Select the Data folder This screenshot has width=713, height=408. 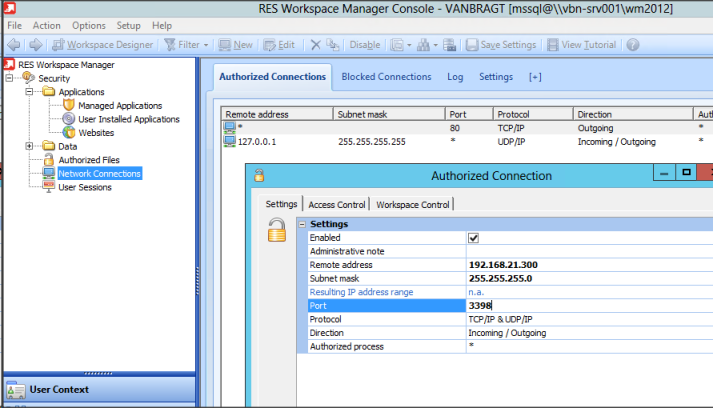point(67,146)
